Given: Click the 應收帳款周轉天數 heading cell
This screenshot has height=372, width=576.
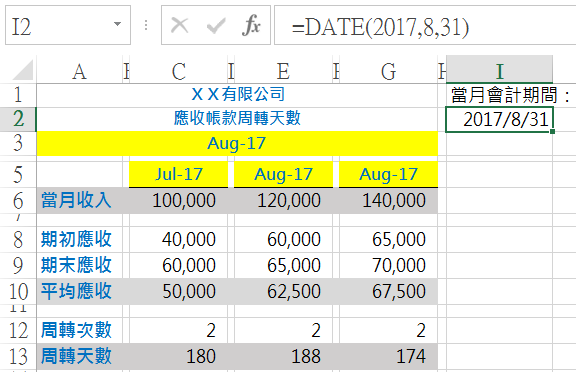Looking at the screenshot, I should point(237,119).
